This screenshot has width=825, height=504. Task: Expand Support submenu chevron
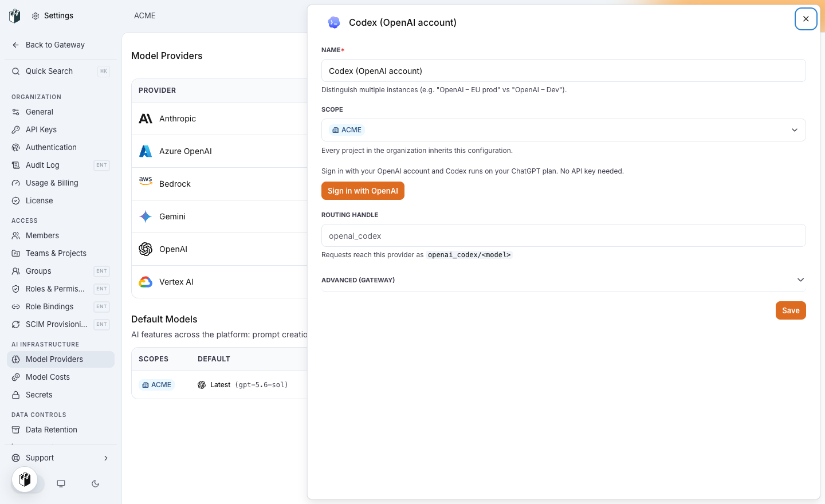[106, 458]
